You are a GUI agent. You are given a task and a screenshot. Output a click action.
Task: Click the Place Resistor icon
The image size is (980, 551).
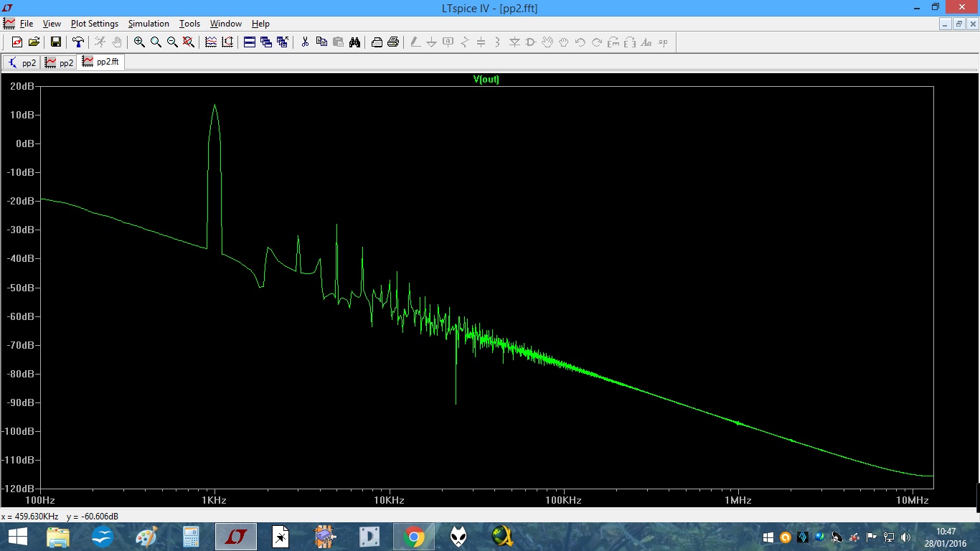tap(465, 42)
